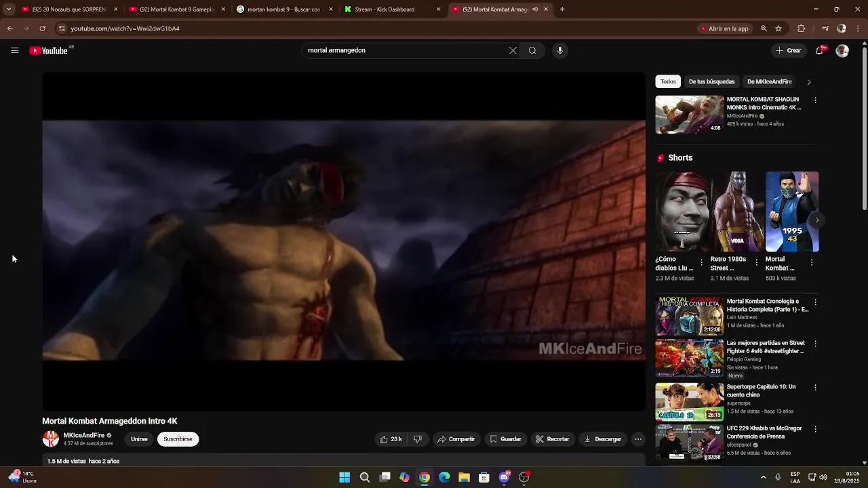Open the Chrome zoom magnifier icon in address bar
Viewport: 868px width, 488px height.
[x=764, y=28]
